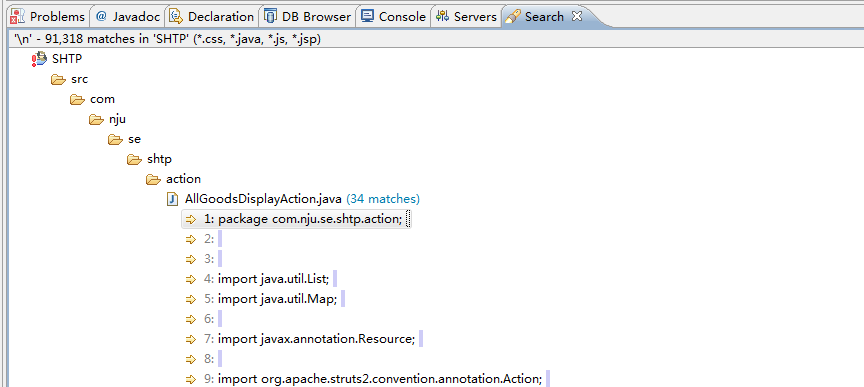Click the match arrow for line 9
This screenshot has width=864, height=387.
[191, 379]
